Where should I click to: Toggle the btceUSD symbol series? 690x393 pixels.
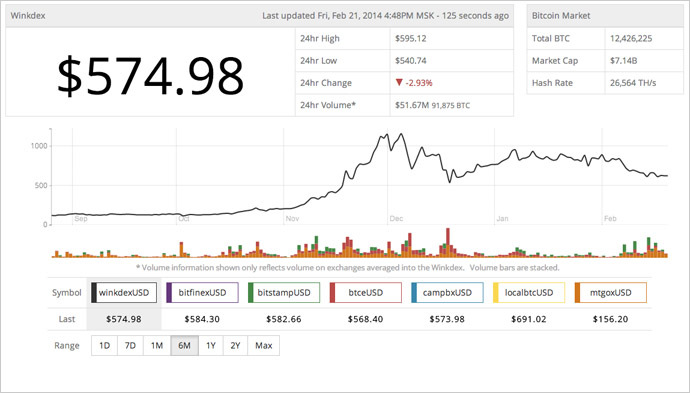pos(366,293)
